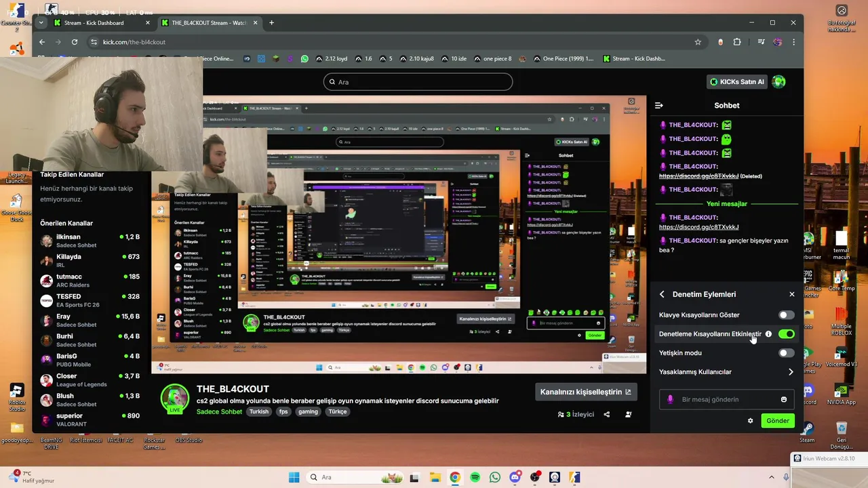The image size is (868, 488).
Task: Open a new Chrome tab
Action: tap(271, 23)
